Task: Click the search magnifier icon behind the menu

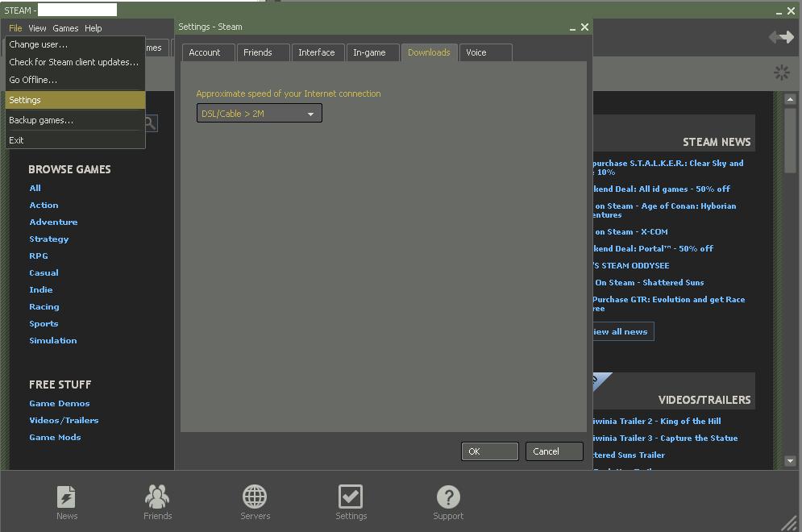Action: [x=151, y=123]
